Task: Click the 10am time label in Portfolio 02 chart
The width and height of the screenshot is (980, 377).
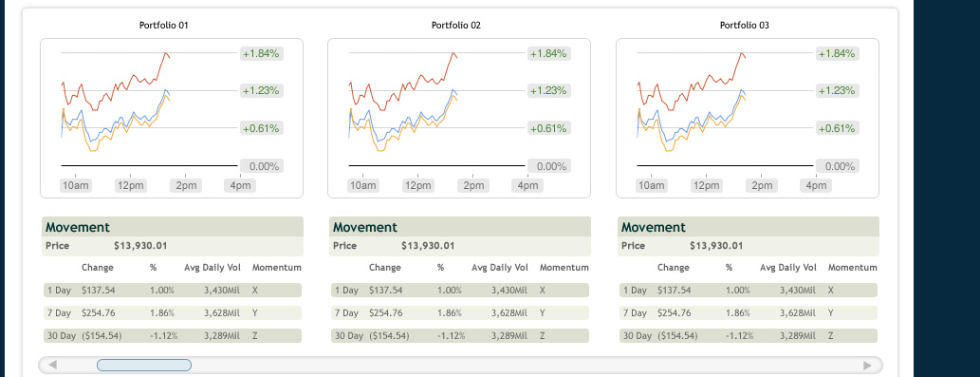Action: [x=363, y=186]
